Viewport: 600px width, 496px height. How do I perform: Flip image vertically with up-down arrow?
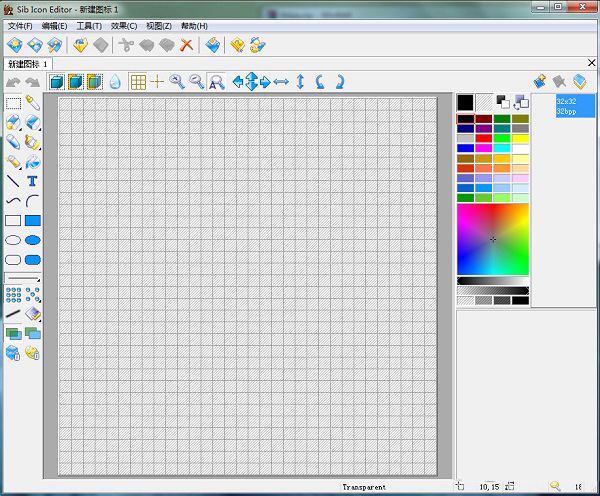point(300,82)
